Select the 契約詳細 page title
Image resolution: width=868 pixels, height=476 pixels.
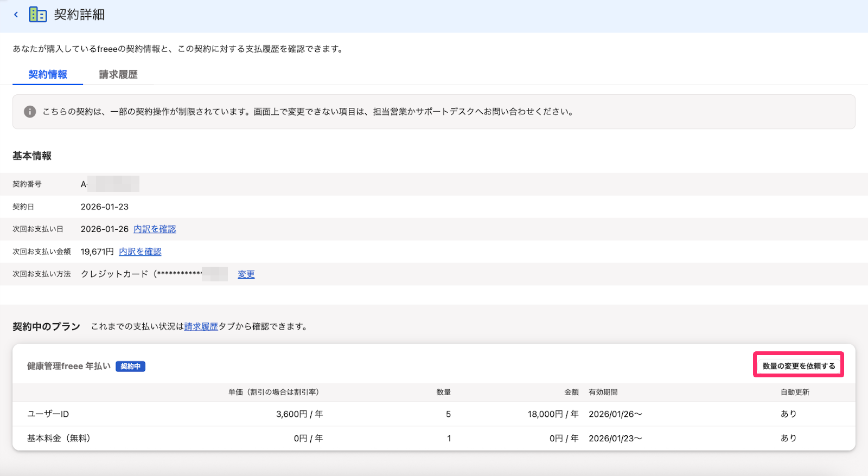coord(79,15)
